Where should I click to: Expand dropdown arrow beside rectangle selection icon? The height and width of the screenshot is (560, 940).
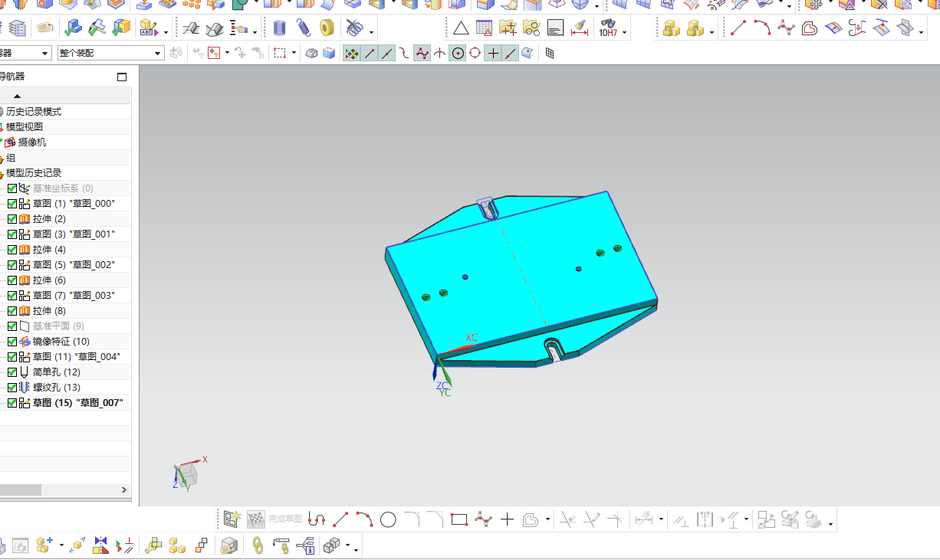click(x=294, y=54)
